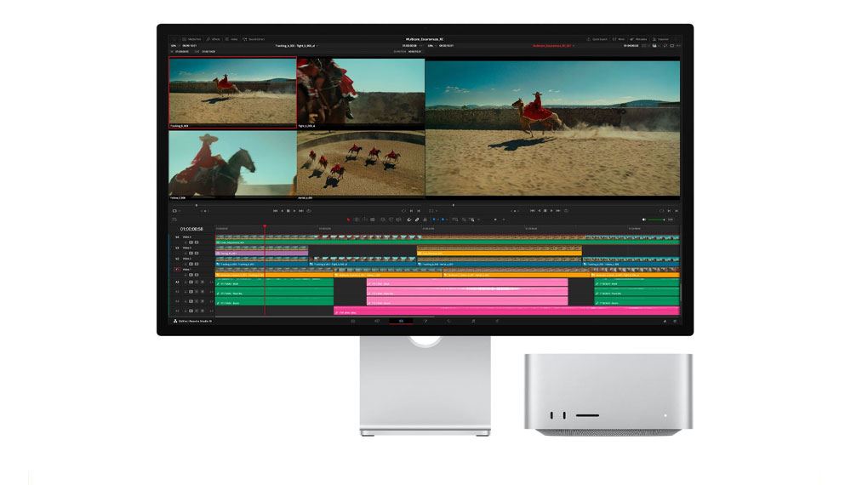Select the red Selection mode arrow tool
868x485 pixels.
348,220
